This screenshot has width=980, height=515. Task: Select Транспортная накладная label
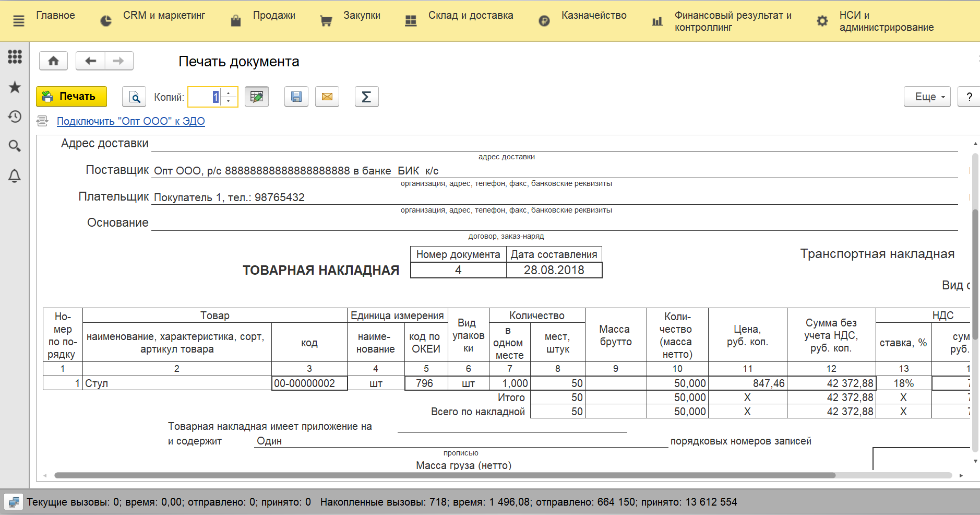pyautogui.click(x=877, y=254)
